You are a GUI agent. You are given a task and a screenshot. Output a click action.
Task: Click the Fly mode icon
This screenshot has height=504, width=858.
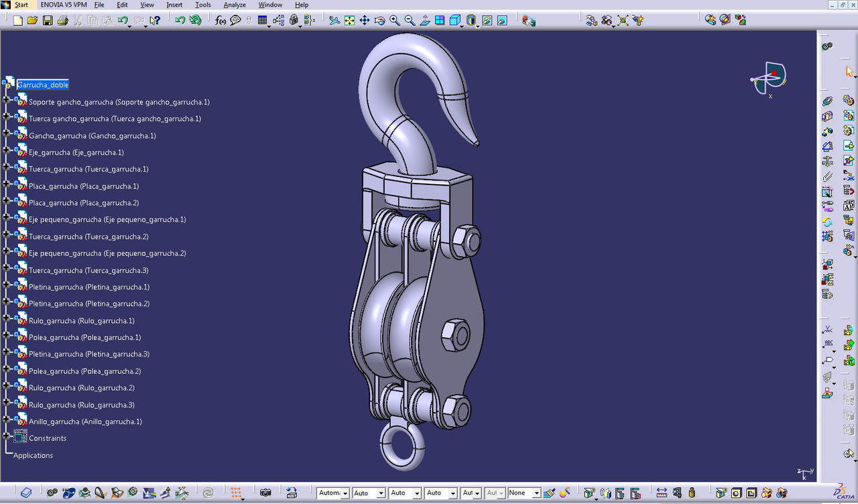(334, 21)
